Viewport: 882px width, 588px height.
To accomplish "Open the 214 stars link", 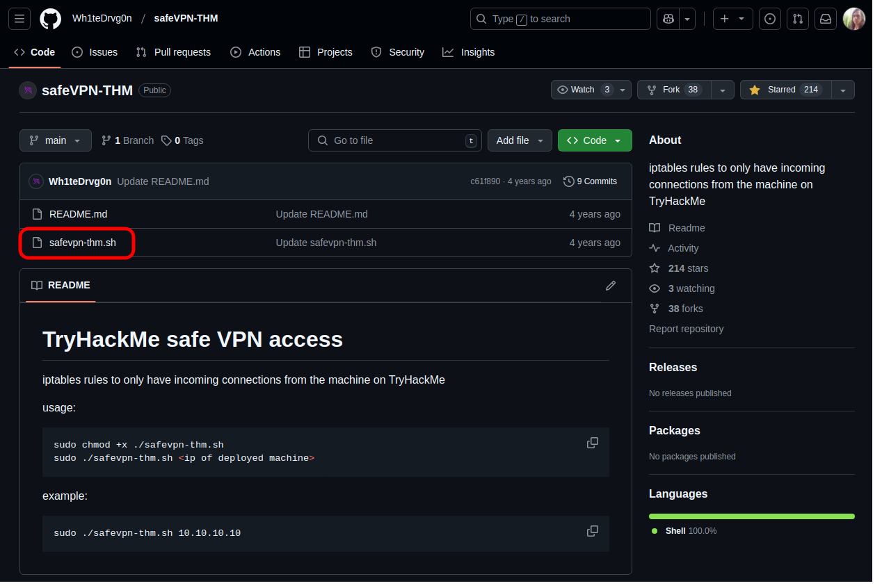I will (679, 268).
